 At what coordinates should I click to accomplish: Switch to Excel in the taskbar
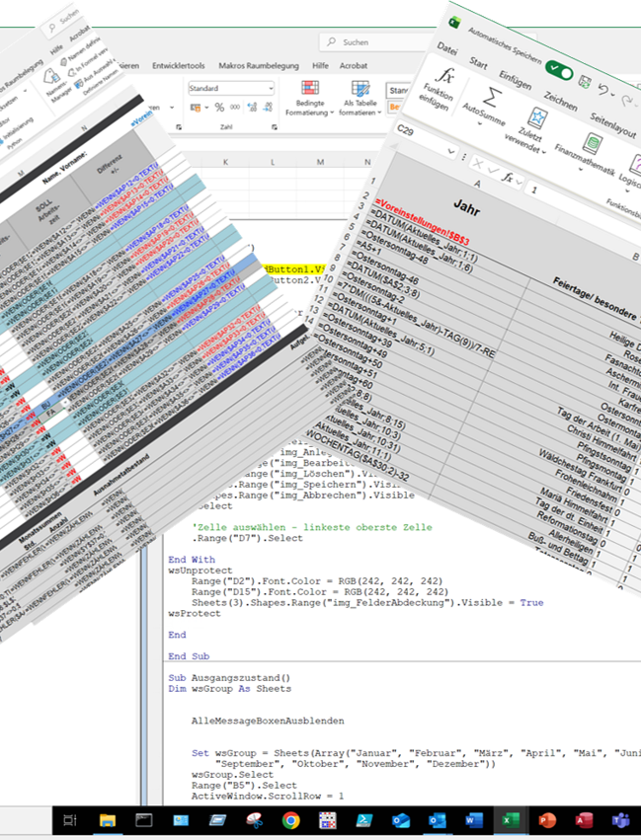tap(511, 820)
